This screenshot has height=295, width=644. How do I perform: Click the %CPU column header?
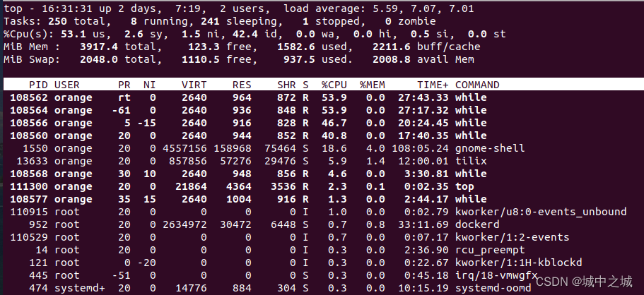(x=334, y=85)
